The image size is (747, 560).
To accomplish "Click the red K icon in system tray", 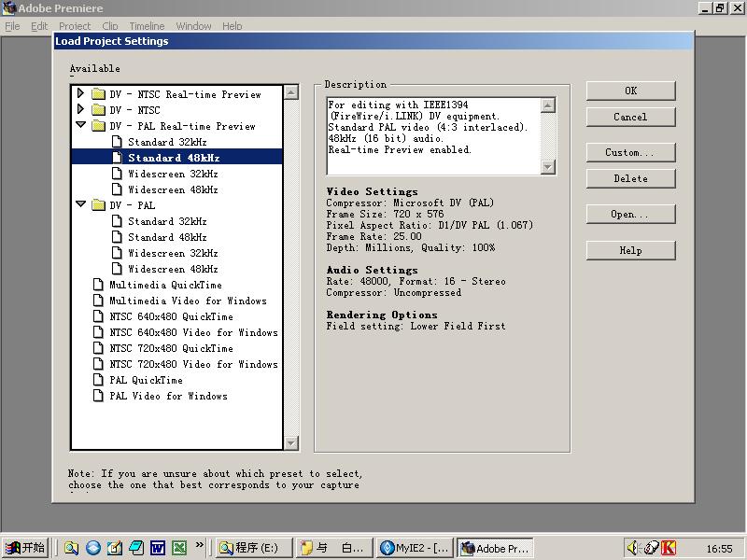I will (x=668, y=548).
